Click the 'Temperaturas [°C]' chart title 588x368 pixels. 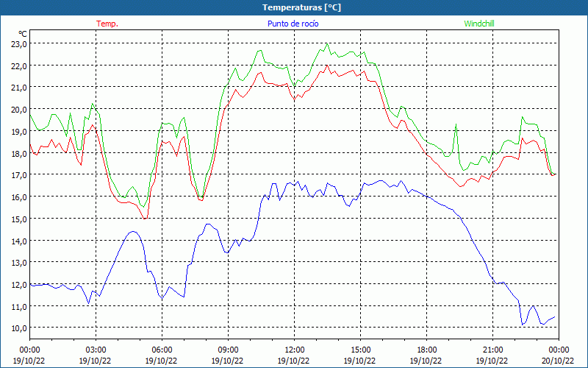(x=301, y=7)
